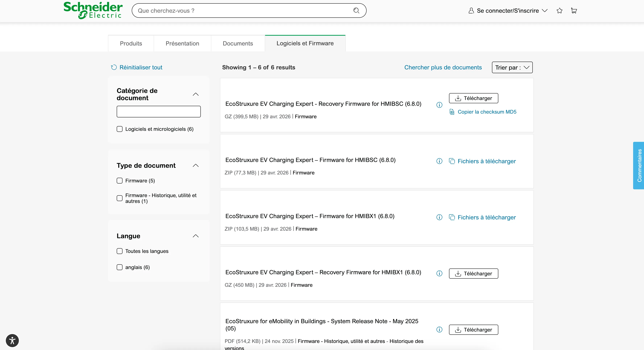Click the search magnifier icon

[x=356, y=11]
